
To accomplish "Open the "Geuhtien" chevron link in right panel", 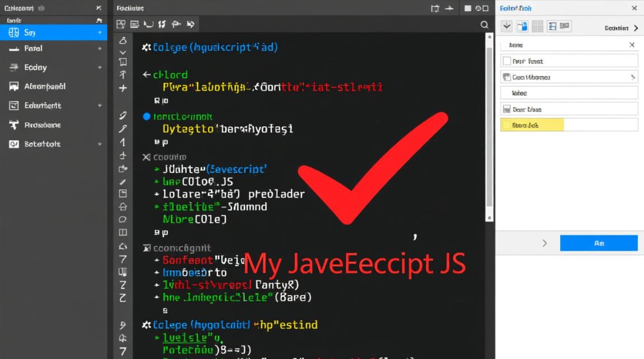I will click(621, 28).
